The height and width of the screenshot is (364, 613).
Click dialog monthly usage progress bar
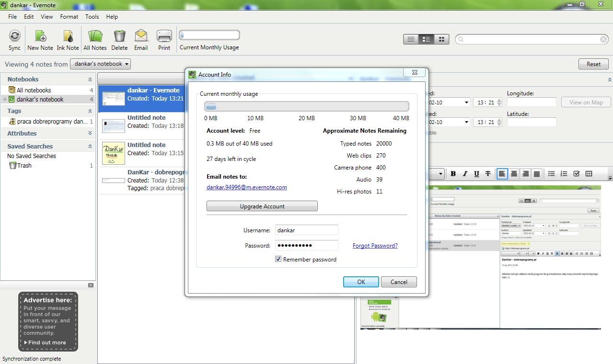pos(307,106)
